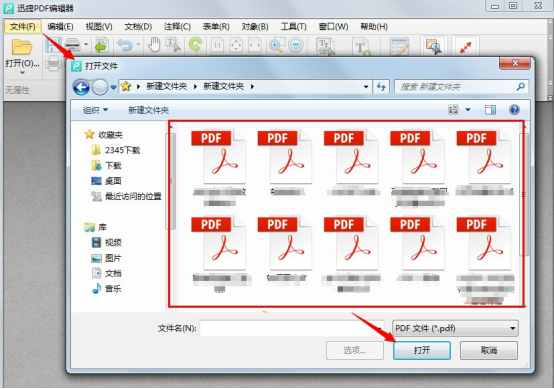Click the 取消 button

pyautogui.click(x=489, y=350)
